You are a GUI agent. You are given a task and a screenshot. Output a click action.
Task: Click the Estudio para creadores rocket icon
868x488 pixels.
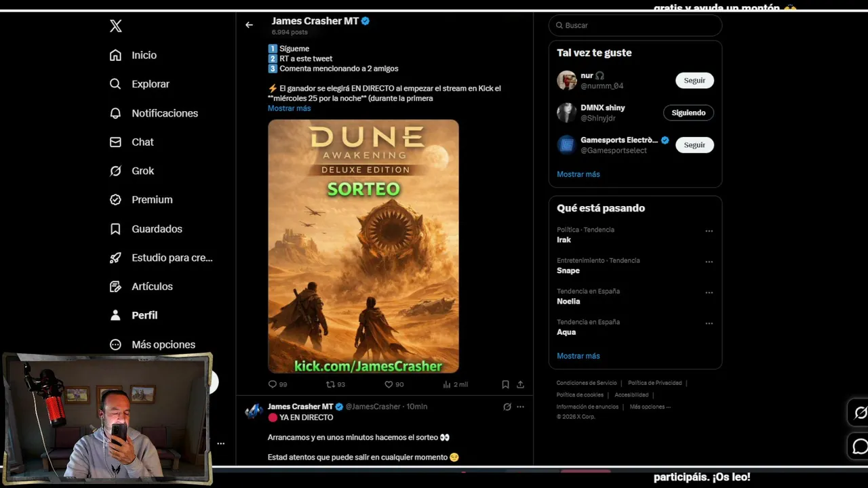pos(115,258)
